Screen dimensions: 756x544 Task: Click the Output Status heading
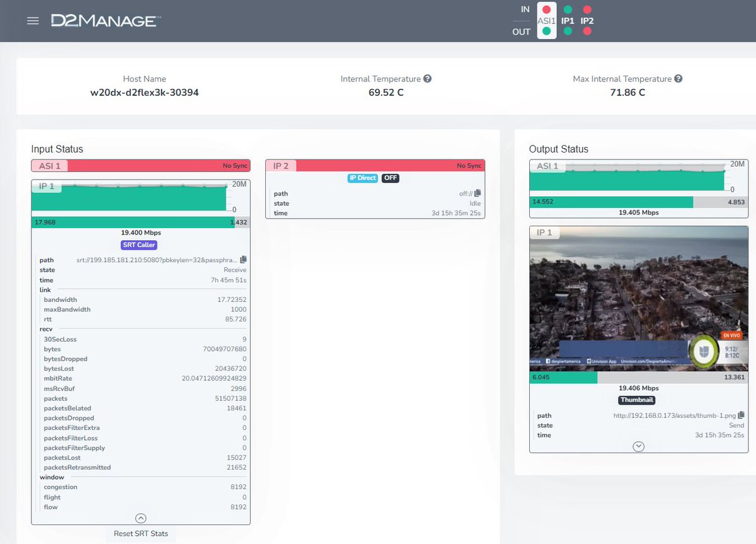coord(559,149)
